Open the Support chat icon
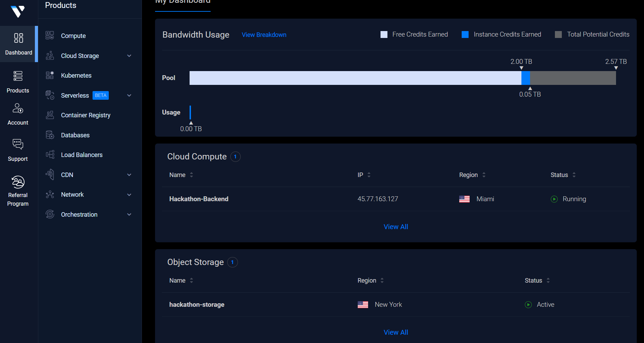The width and height of the screenshot is (644, 343). pos(18,144)
